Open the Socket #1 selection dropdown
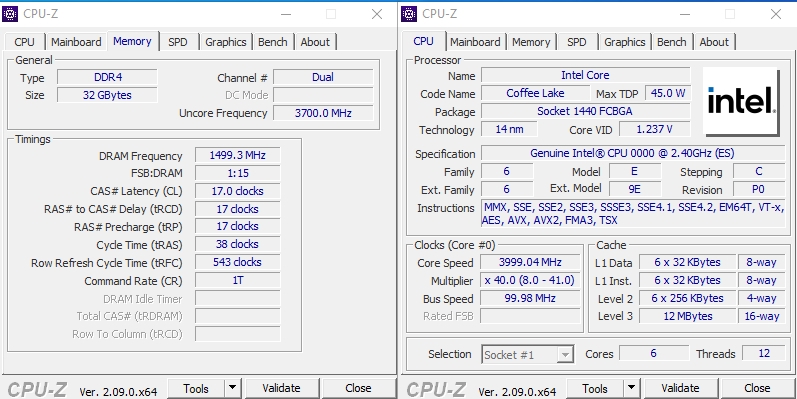 [x=528, y=354]
